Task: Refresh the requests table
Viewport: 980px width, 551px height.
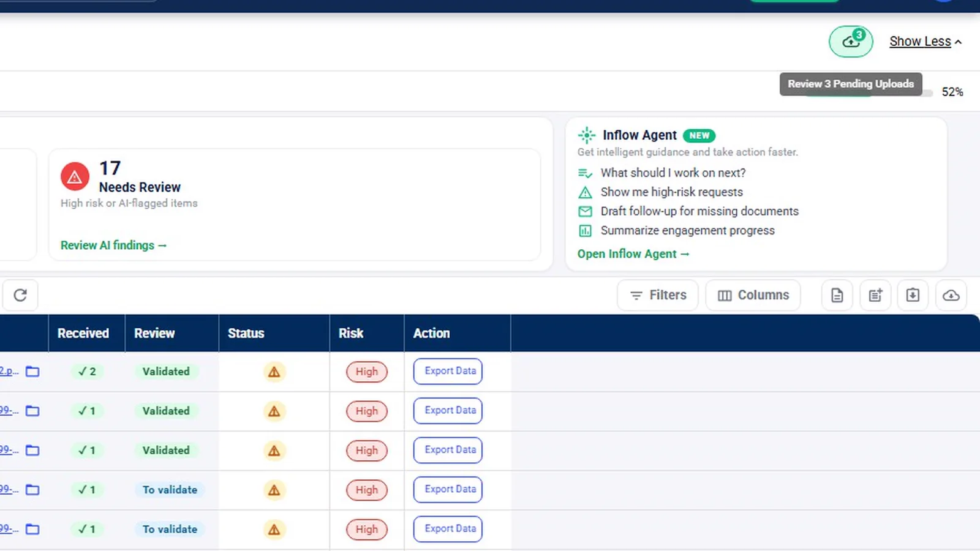Action: (20, 296)
